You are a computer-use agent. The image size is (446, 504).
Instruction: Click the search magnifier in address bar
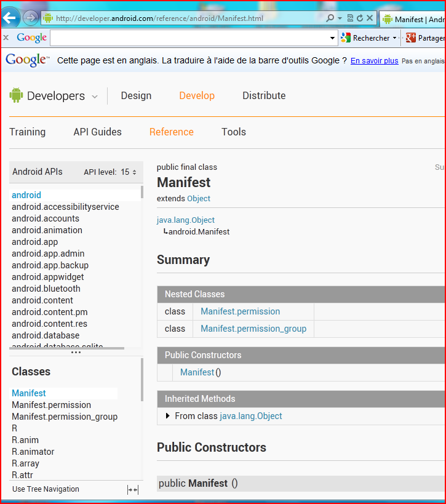330,18
